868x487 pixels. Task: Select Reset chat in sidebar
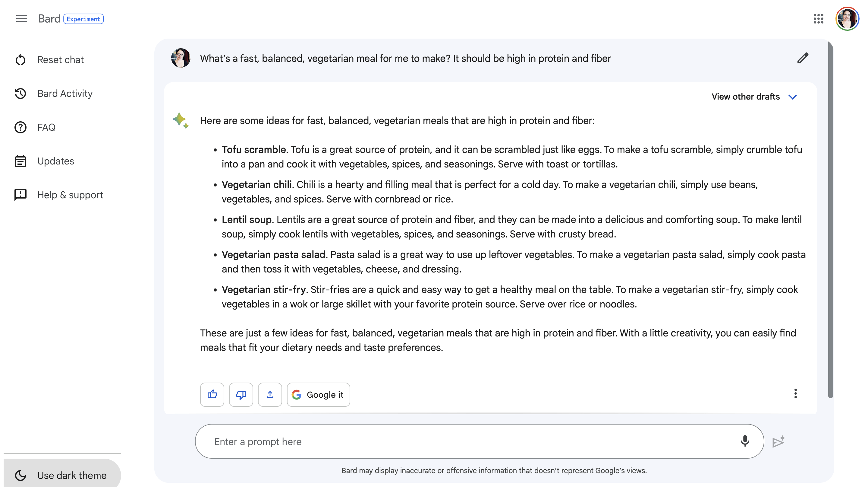(60, 60)
